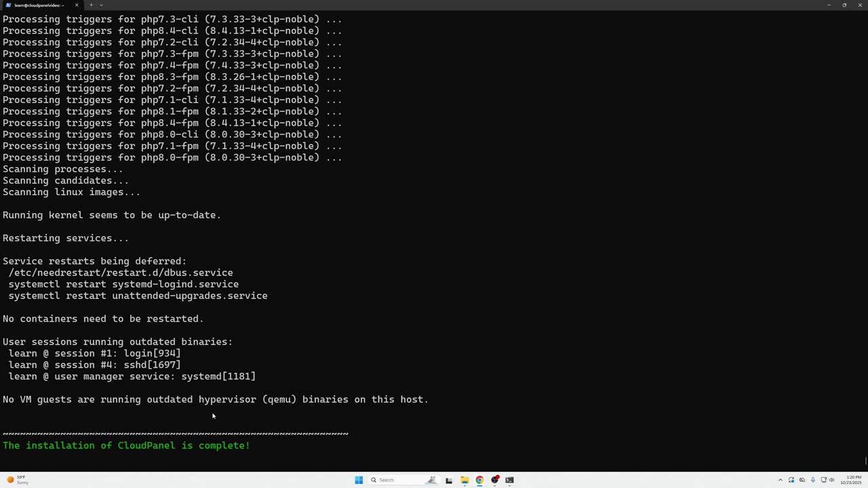Switch to Terminal app in the taskbar
Screen dimensions: 868x488
(510, 480)
